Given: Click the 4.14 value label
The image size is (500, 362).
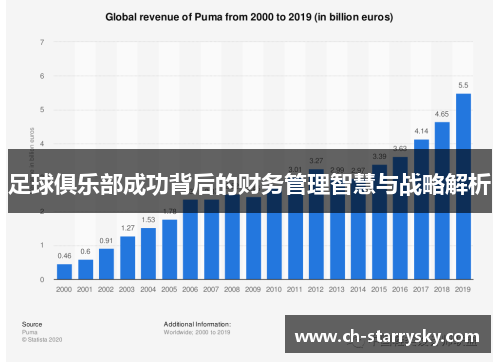Looking at the screenshot, I should coord(421,131).
